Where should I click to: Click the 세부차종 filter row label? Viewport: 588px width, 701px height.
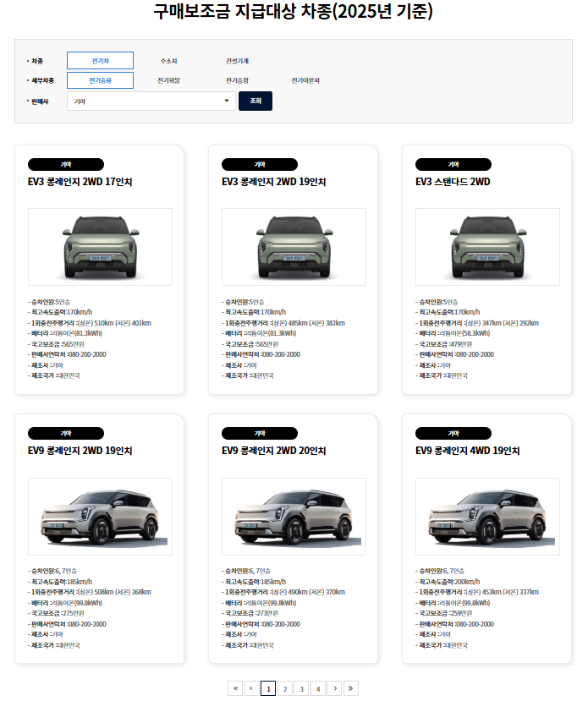pyautogui.click(x=42, y=80)
